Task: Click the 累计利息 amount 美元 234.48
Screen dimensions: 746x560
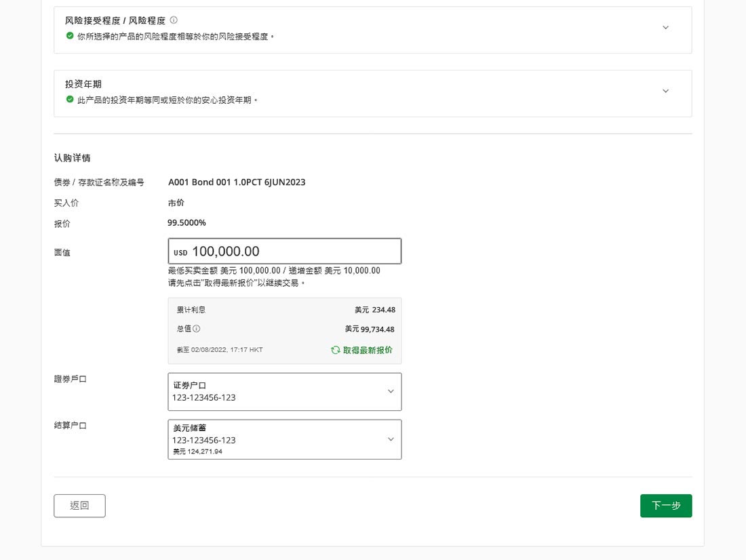Action: tap(375, 310)
